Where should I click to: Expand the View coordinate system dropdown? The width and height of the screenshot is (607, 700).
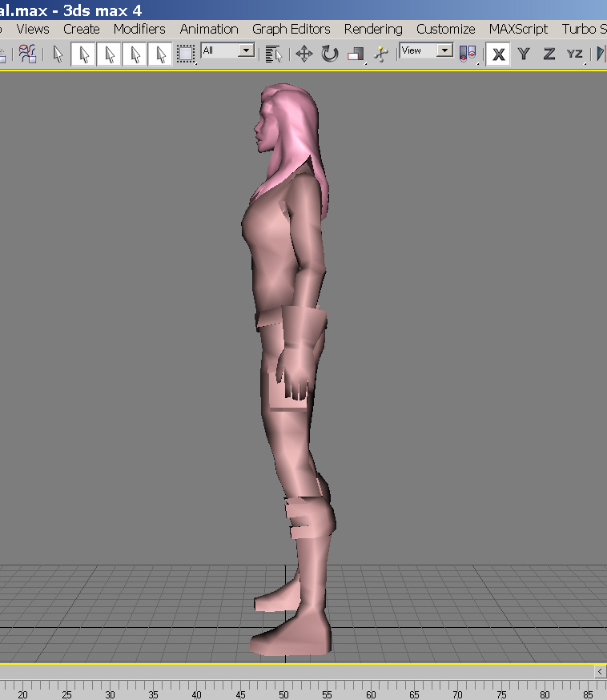click(x=445, y=50)
